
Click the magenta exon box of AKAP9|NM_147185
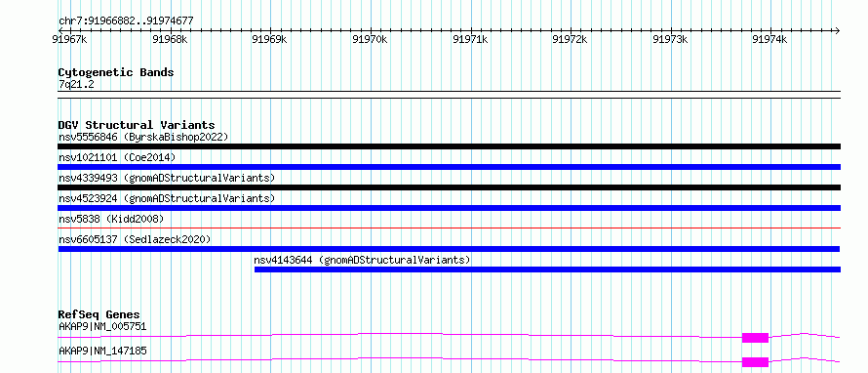pos(755,362)
